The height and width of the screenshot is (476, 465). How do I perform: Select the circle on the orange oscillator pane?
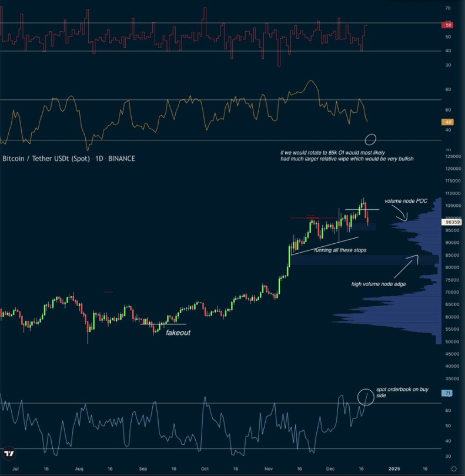click(370, 139)
